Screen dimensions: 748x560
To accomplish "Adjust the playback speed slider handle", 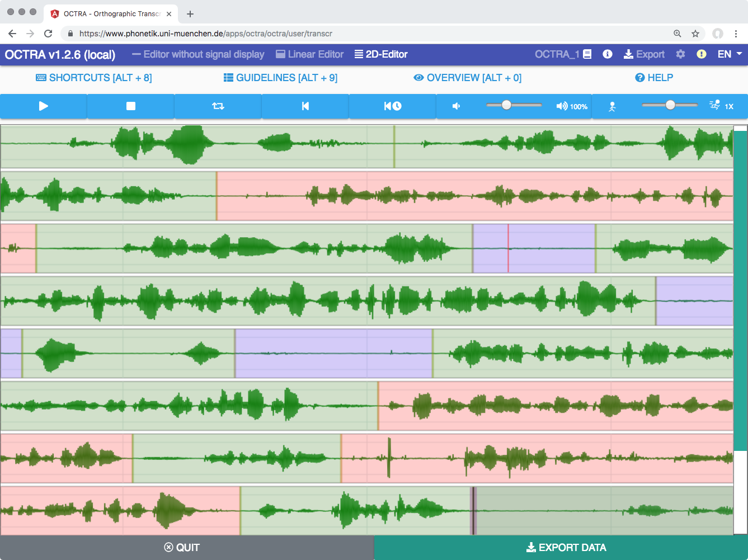I will (670, 105).
